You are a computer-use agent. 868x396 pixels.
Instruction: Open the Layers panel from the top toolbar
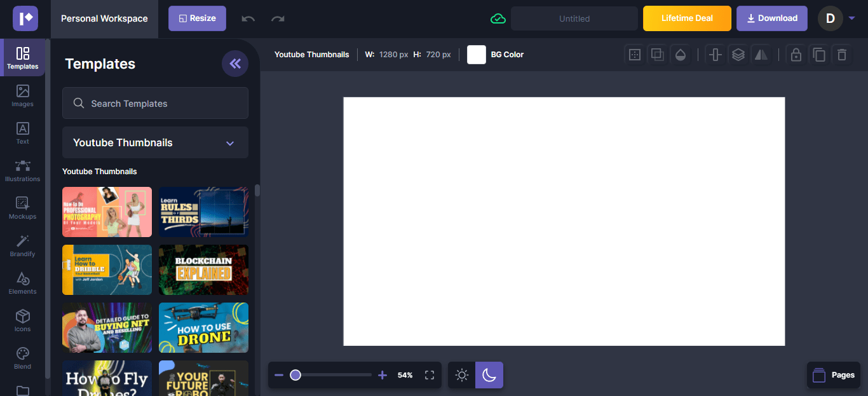pyautogui.click(x=738, y=55)
